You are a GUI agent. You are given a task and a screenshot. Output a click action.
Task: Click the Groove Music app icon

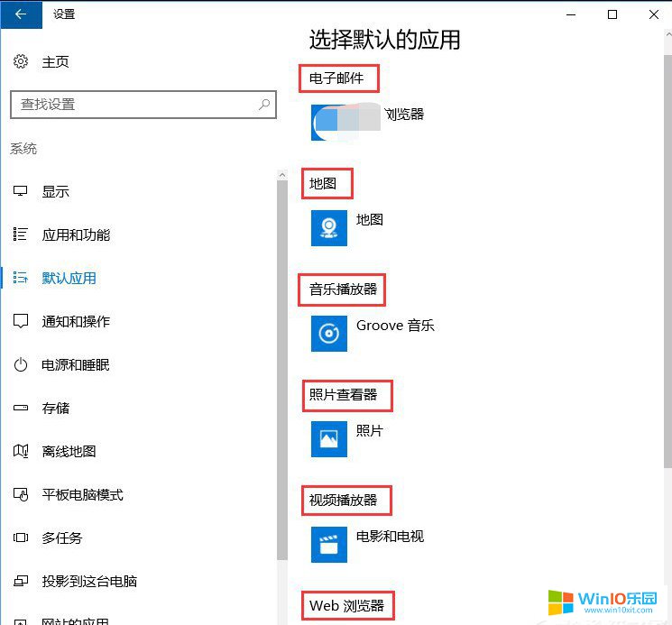tap(328, 333)
